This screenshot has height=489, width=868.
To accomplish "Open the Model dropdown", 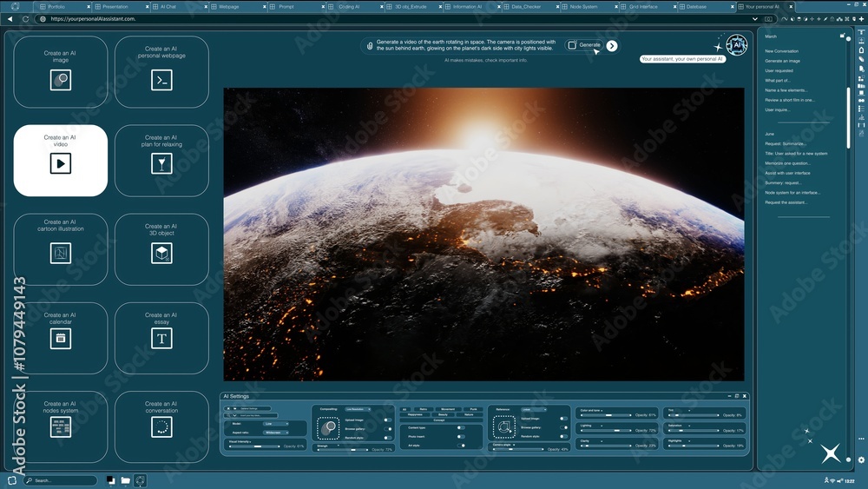I will tap(276, 424).
